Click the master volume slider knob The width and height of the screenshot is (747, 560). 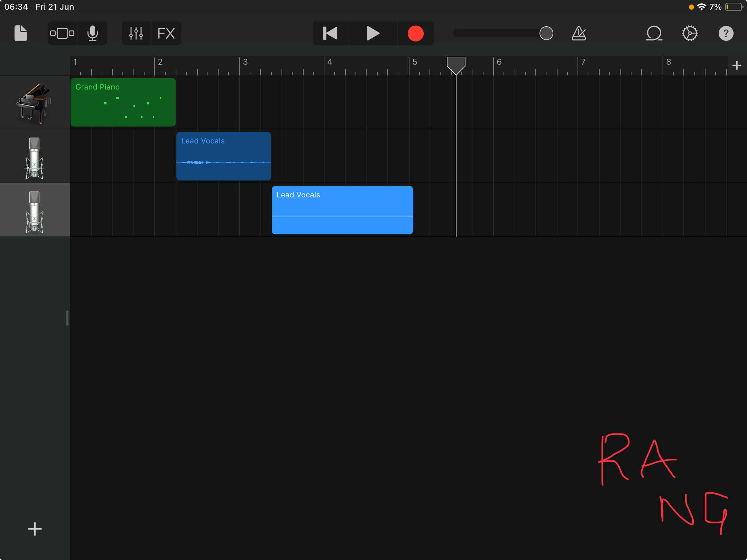[546, 34]
